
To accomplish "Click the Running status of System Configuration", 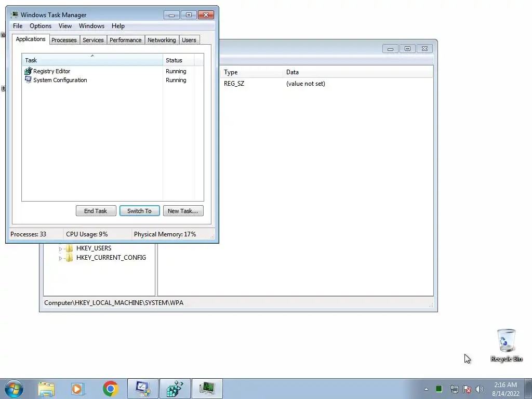I will point(176,80).
